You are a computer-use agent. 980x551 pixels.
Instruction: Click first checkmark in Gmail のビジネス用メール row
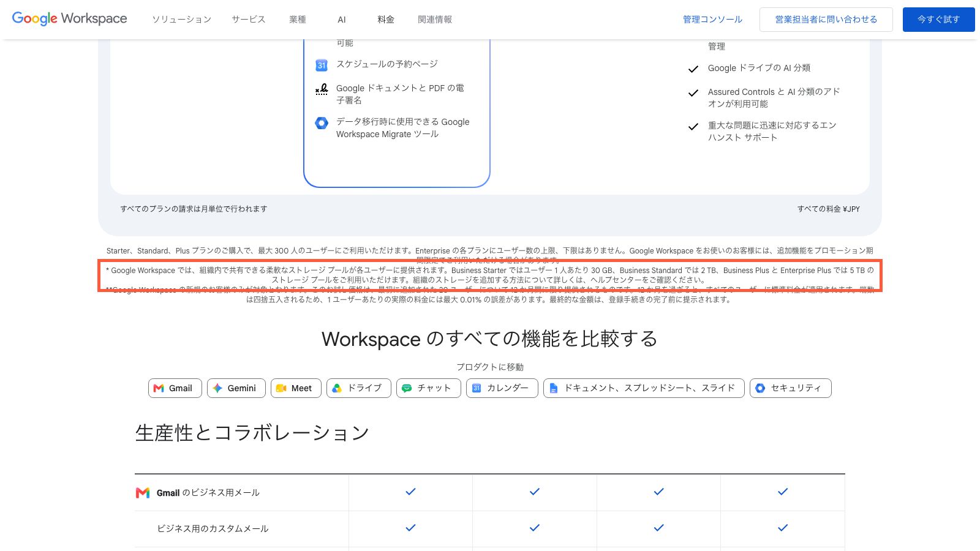[411, 492]
